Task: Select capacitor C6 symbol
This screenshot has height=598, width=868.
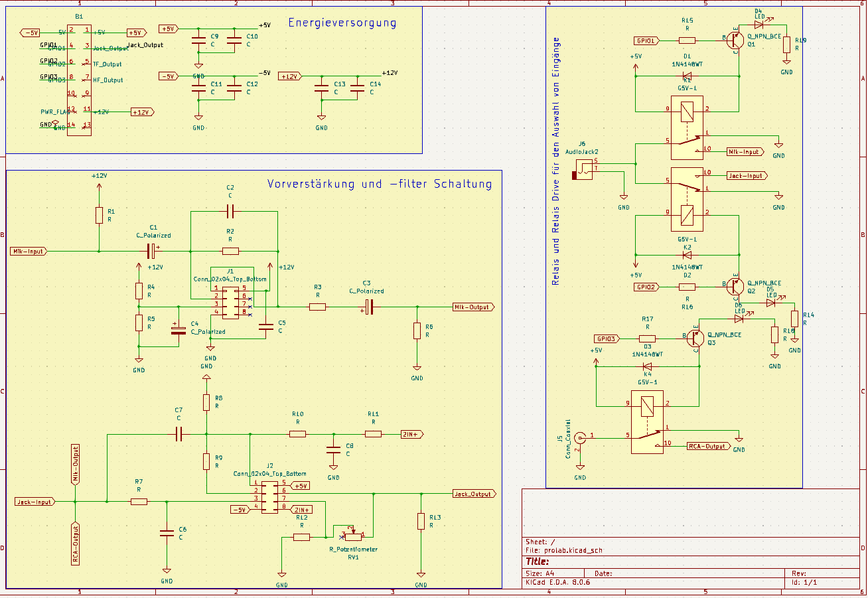Action: pyautogui.click(x=166, y=532)
